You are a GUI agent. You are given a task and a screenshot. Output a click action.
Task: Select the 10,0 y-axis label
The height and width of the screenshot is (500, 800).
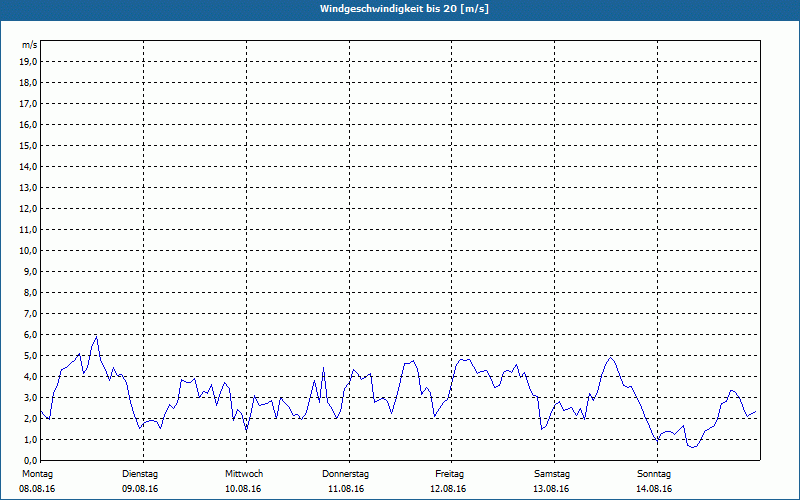28,251
